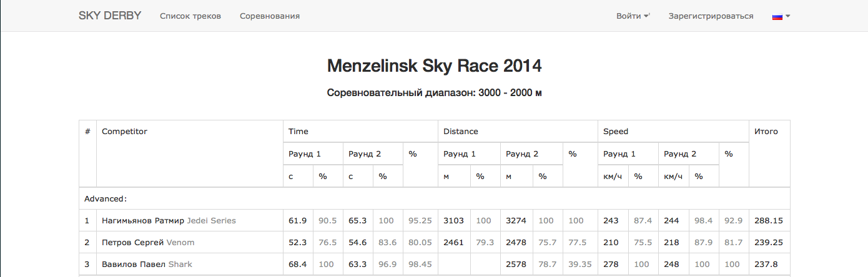
Task: Expand the language selector dropdown arrow
Action: click(x=788, y=16)
